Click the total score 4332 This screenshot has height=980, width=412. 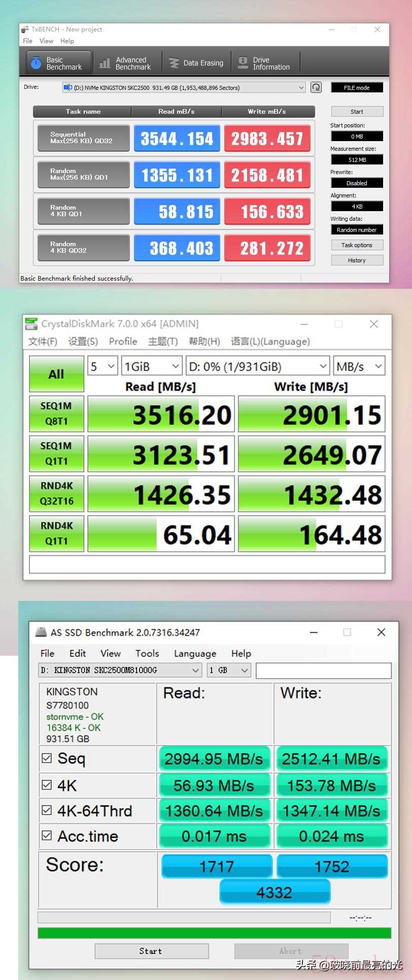click(274, 892)
